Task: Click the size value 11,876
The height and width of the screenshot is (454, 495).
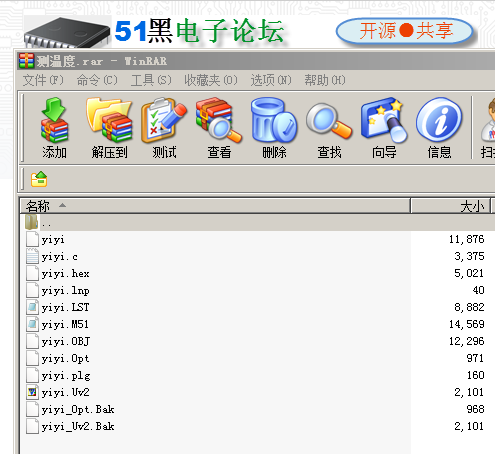Action: click(x=466, y=239)
